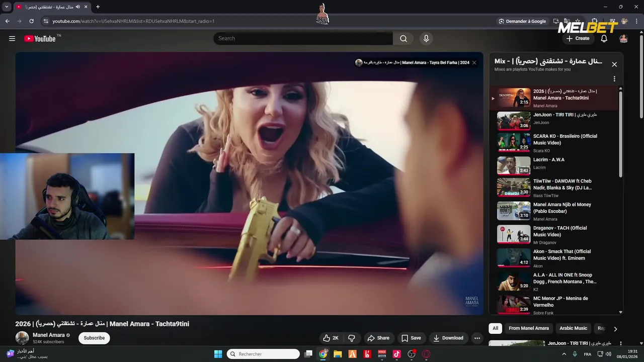Select the From Manel Amara chip
Viewport: 644px width, 362px height.
pos(529,328)
